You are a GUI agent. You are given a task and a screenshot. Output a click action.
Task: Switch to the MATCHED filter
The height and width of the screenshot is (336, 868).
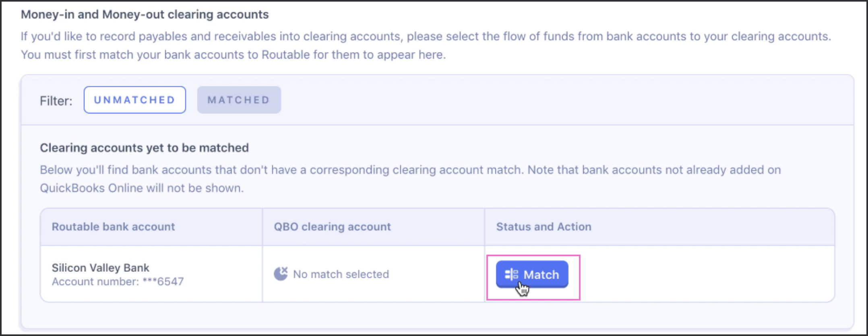[239, 100]
